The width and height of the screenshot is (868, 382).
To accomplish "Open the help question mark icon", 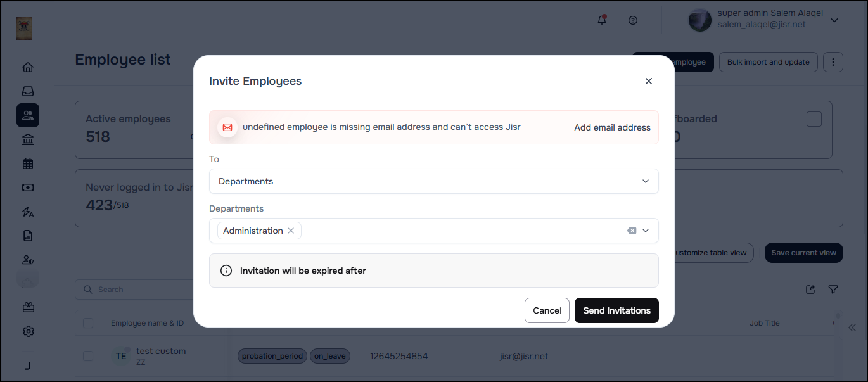I will (632, 20).
